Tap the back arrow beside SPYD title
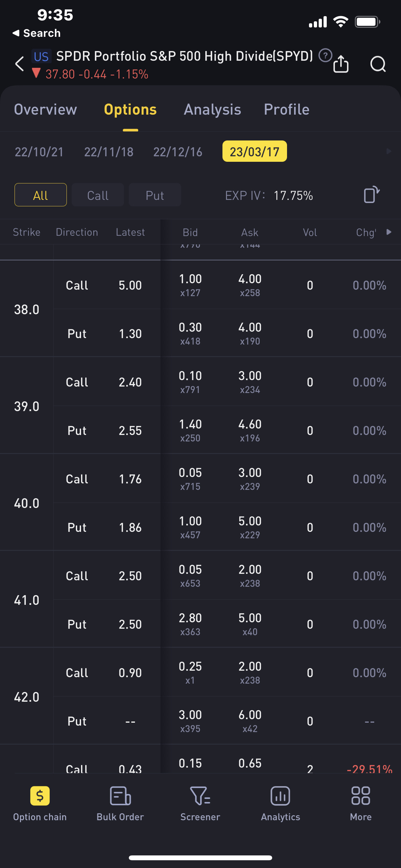The height and width of the screenshot is (868, 401). click(x=20, y=64)
